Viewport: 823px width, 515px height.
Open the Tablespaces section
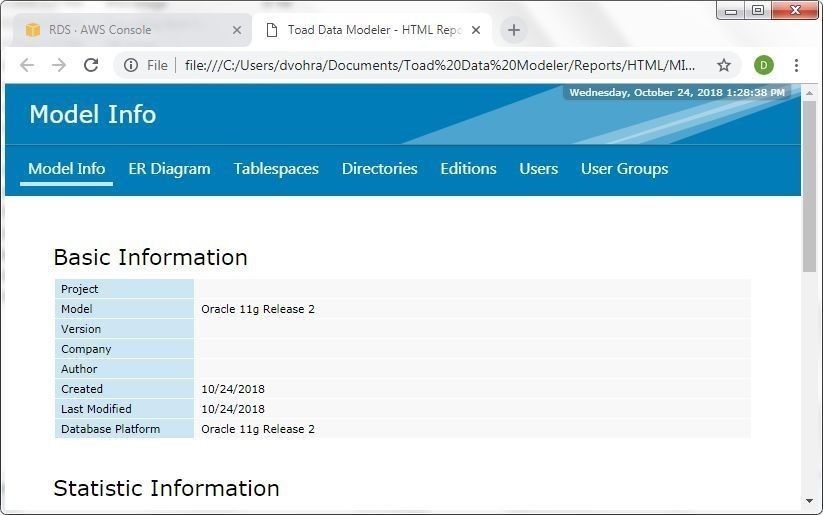point(276,169)
